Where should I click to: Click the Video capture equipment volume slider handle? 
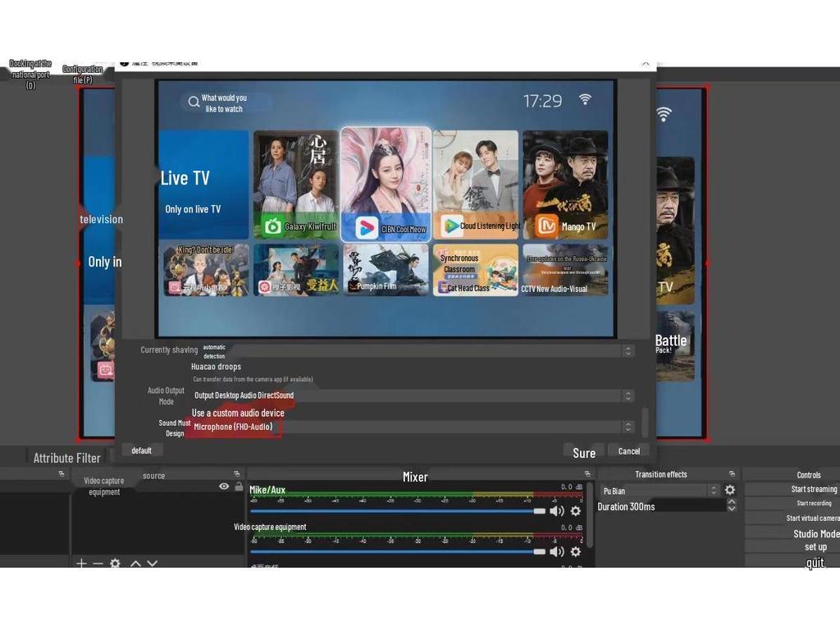[540, 551]
